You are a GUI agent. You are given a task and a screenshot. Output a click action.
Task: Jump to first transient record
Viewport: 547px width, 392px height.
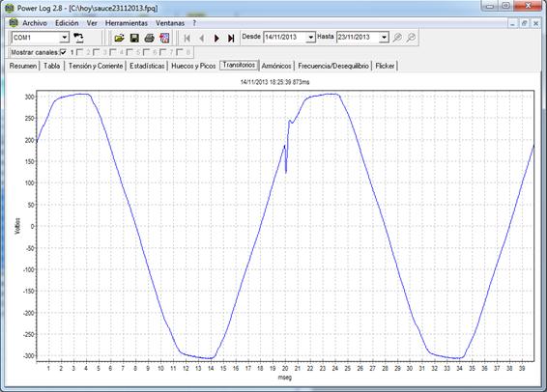[187, 38]
